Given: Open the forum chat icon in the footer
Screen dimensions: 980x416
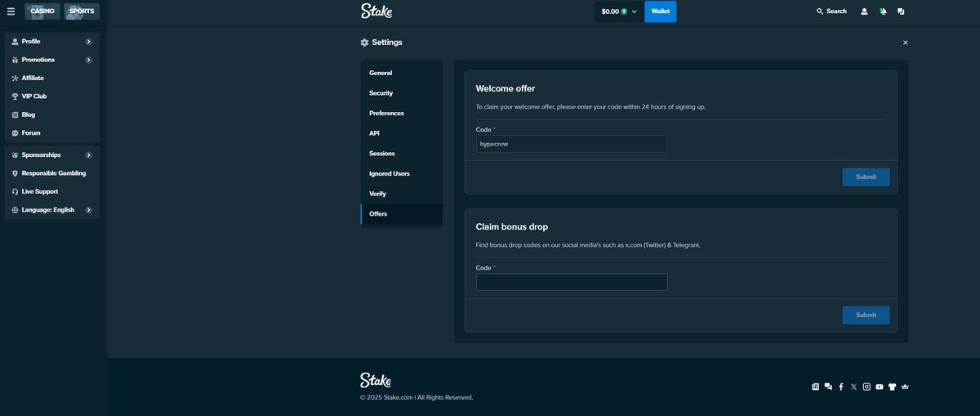Looking at the screenshot, I should coord(828,387).
